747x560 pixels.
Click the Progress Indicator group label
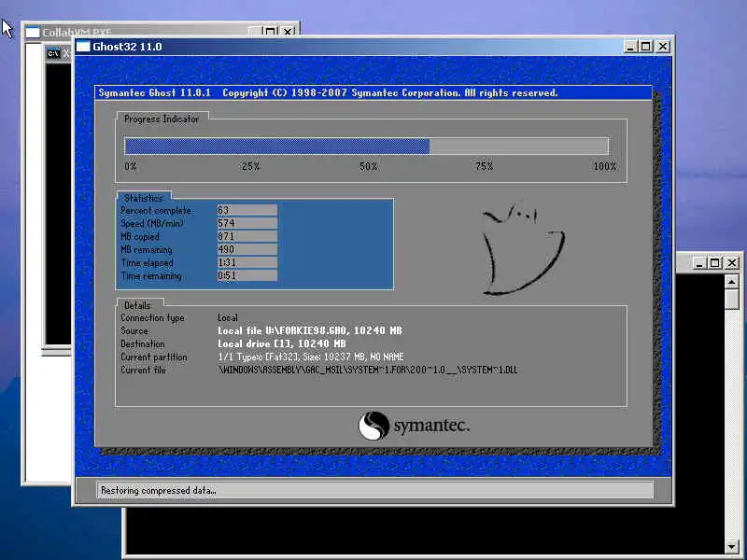[162, 119]
